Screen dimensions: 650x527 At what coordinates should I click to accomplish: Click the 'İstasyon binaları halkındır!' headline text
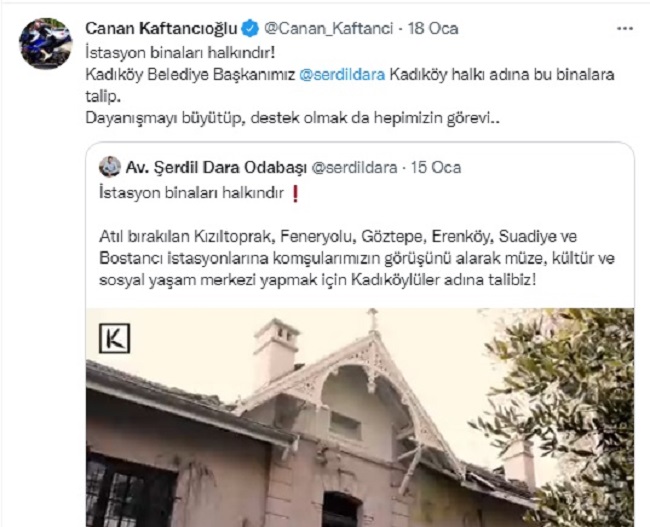pos(180,53)
